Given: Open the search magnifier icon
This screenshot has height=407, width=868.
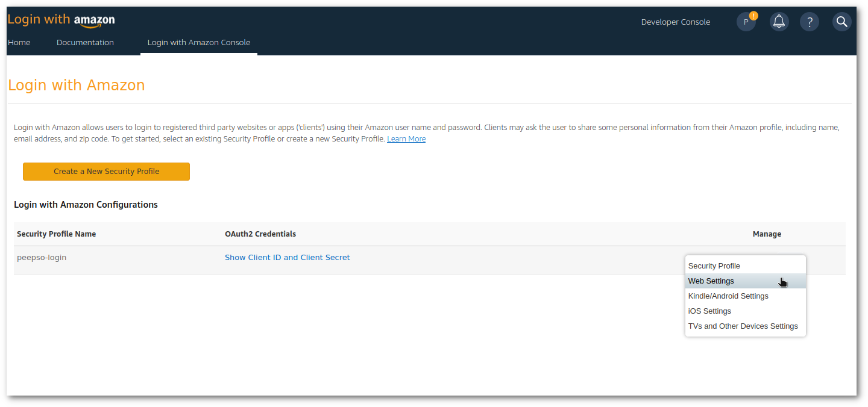Looking at the screenshot, I should pyautogui.click(x=842, y=22).
